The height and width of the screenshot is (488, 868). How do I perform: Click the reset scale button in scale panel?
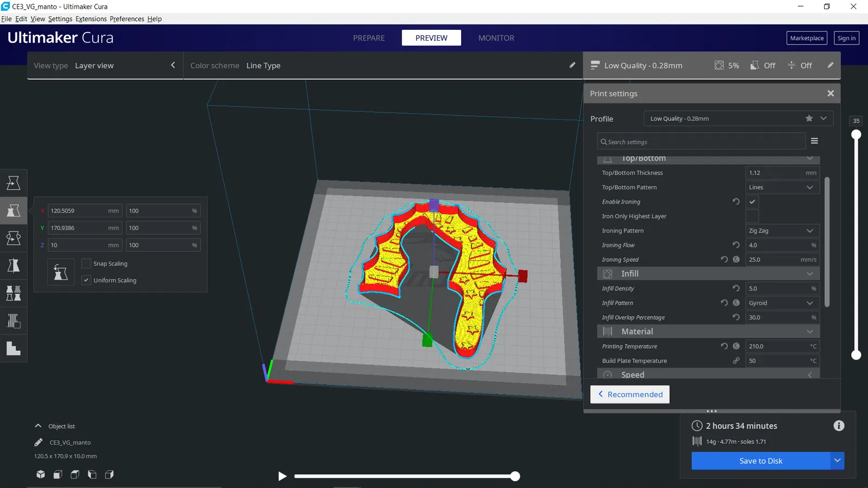click(x=61, y=272)
